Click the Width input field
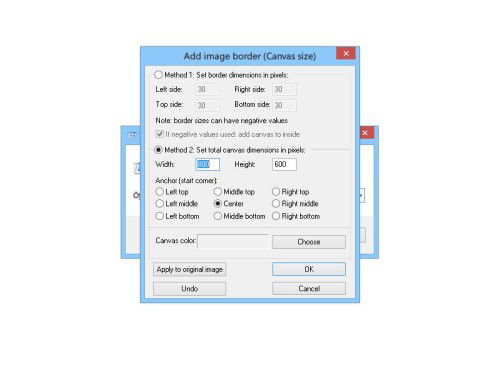This screenshot has width=500, height=375. click(207, 164)
